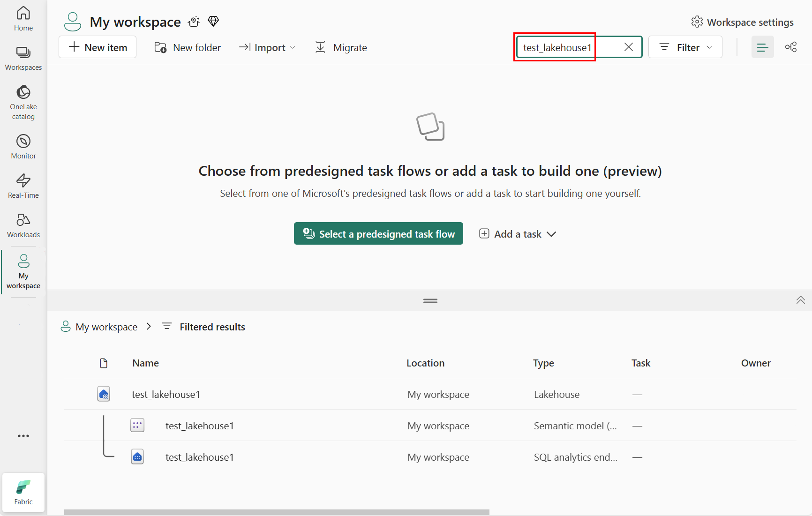Open the Fabric experience switcher

23,492
